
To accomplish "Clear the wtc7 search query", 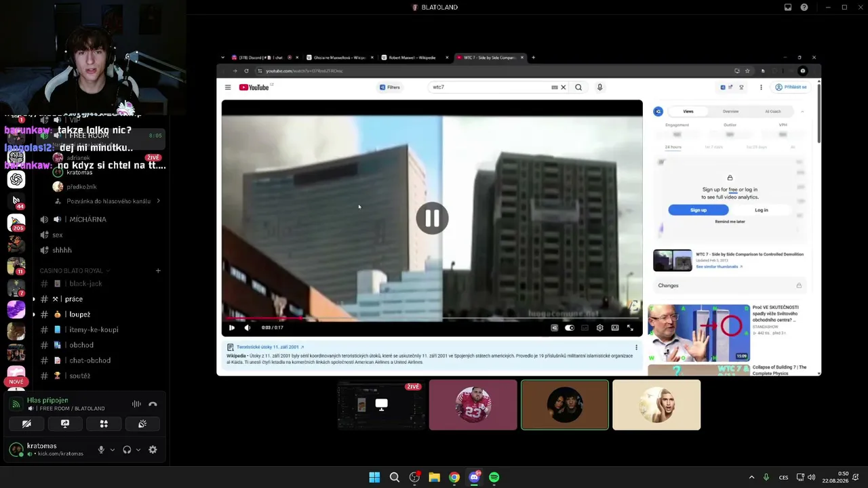I will pyautogui.click(x=563, y=87).
